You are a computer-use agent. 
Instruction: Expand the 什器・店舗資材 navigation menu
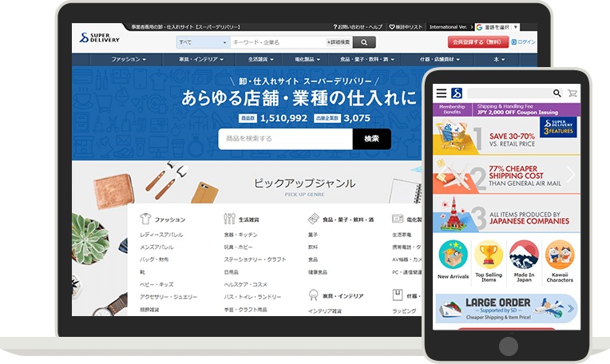pyautogui.click(x=440, y=60)
